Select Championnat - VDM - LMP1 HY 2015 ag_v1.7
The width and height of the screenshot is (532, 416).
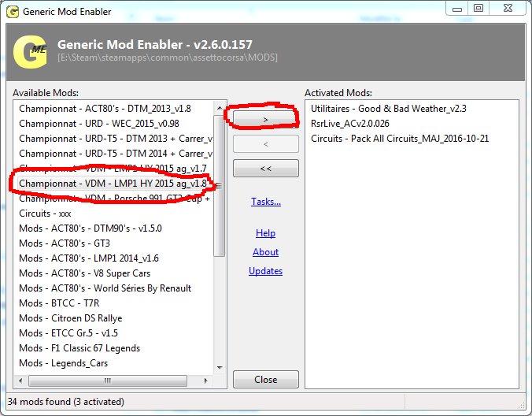113,169
